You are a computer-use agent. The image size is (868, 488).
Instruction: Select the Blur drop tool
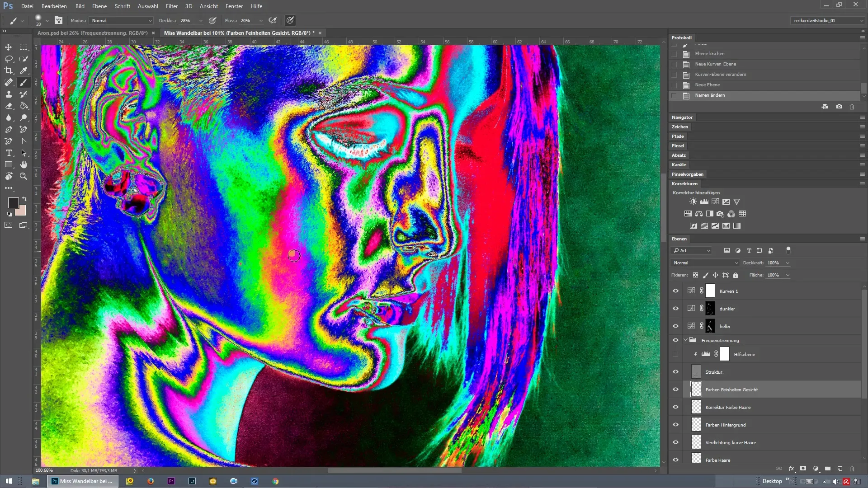pyautogui.click(x=9, y=117)
